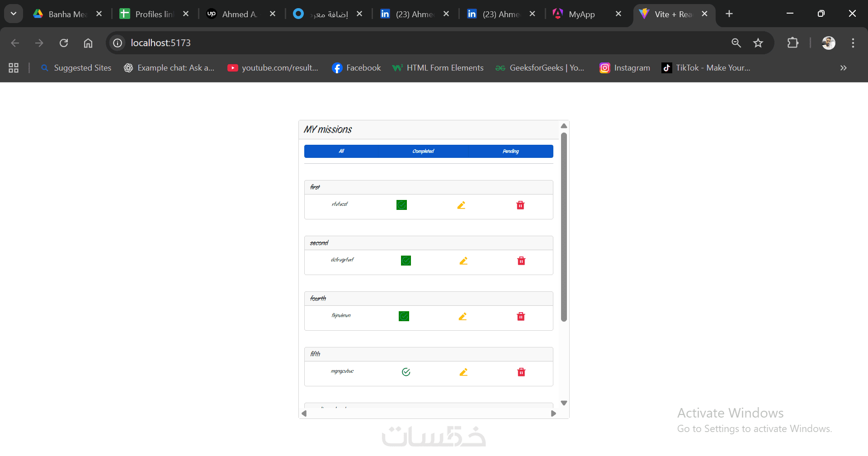The width and height of the screenshot is (868, 456).
Task: Delete the 'fifth' mission trash icon
Action: tap(521, 372)
